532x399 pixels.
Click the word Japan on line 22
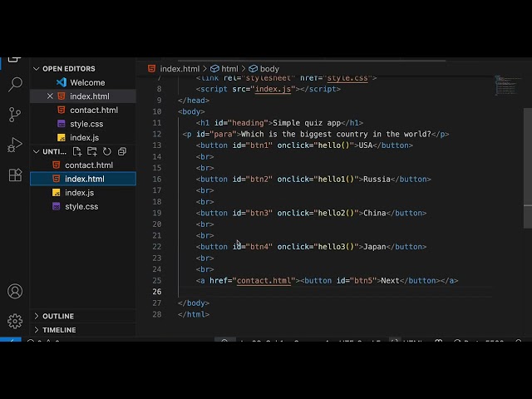(375, 247)
